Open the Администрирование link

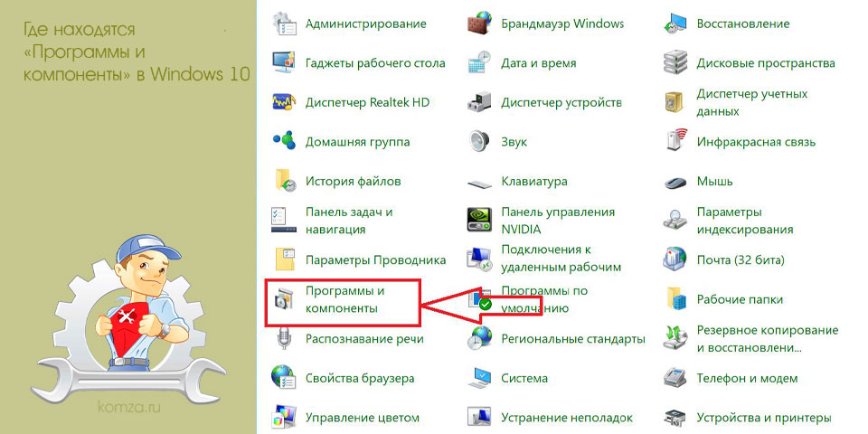click(x=366, y=24)
